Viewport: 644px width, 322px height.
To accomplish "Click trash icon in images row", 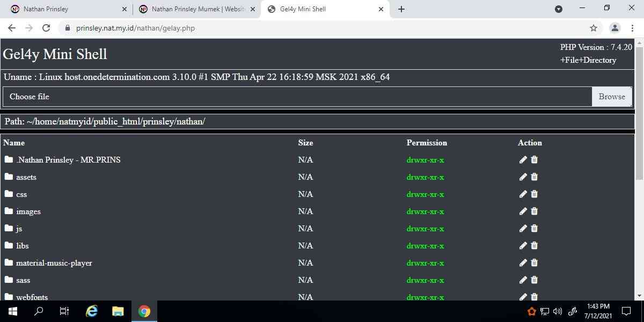I will (534, 211).
